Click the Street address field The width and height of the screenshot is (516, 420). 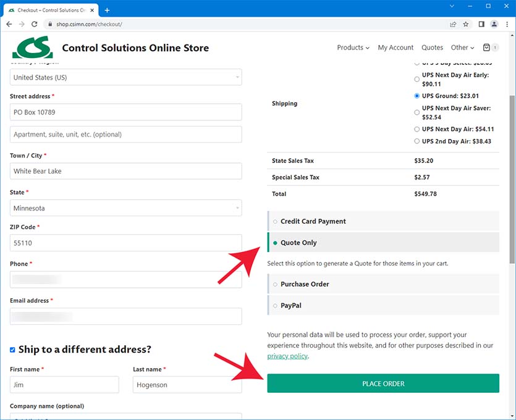point(125,112)
